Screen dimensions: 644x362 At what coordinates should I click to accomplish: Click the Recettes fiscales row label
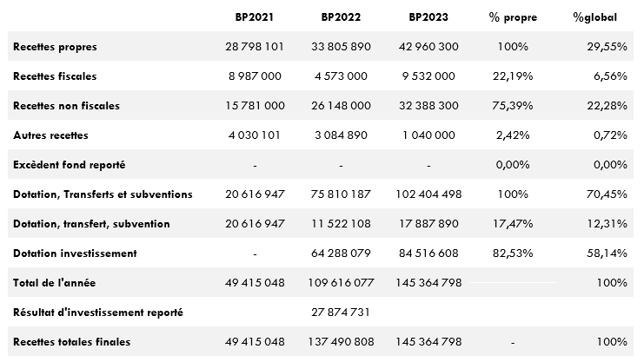[x=56, y=76]
